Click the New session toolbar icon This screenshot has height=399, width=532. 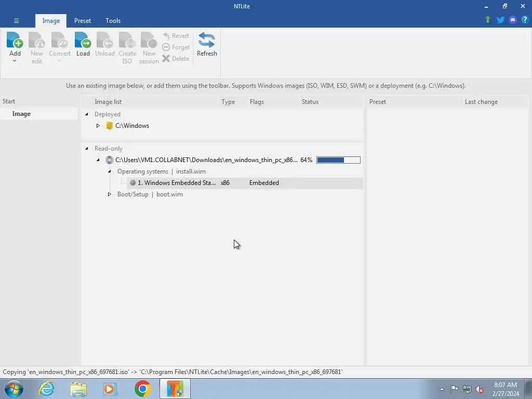[x=149, y=40]
